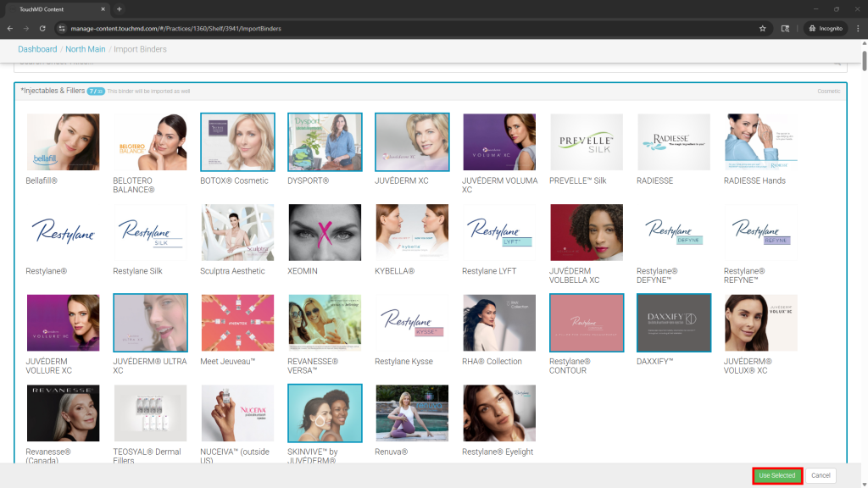868x488 pixels.
Task: Select the Meet Jeuveau thumbnail
Action: pos(237,323)
